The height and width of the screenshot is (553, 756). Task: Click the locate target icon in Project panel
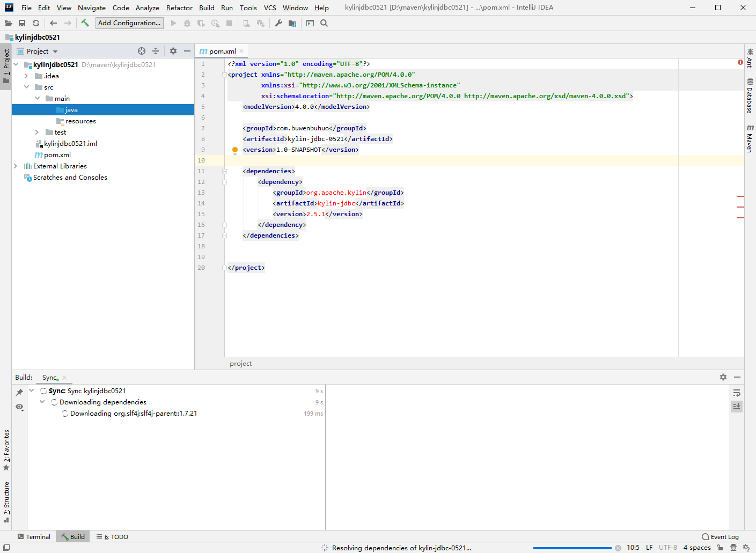[x=142, y=51]
